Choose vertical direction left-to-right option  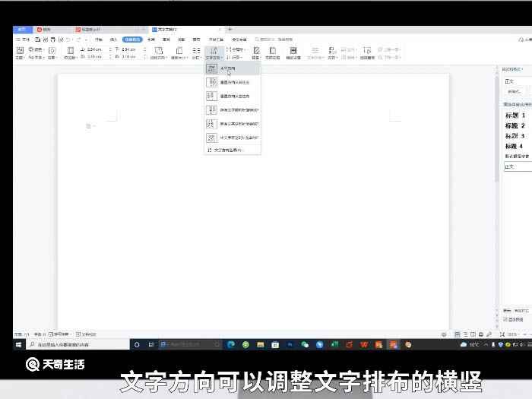[x=233, y=97]
